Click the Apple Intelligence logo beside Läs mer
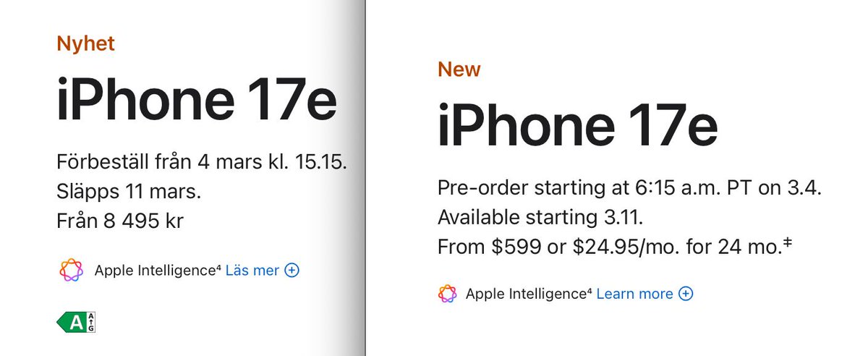This screenshot has width=868, height=356. pyautogui.click(x=72, y=271)
